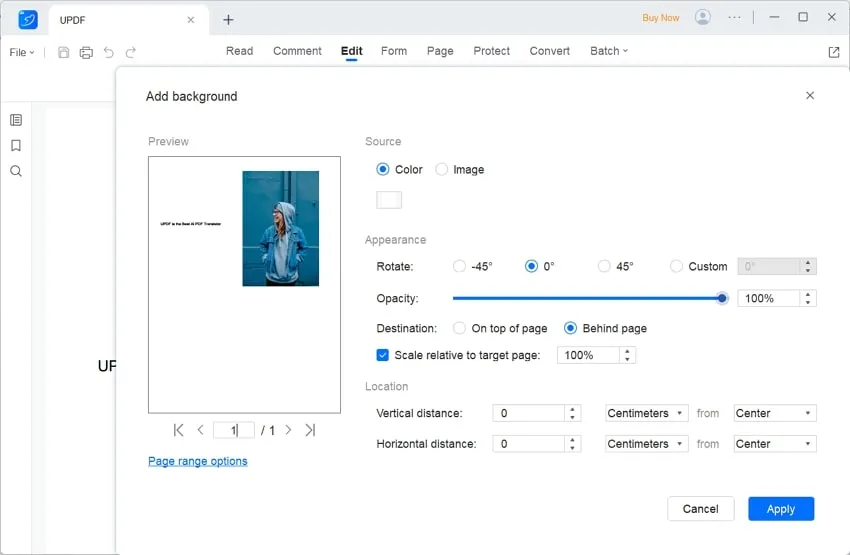This screenshot has height=555, width=850.
Task: Click the print icon in toolbar
Action: [86, 52]
